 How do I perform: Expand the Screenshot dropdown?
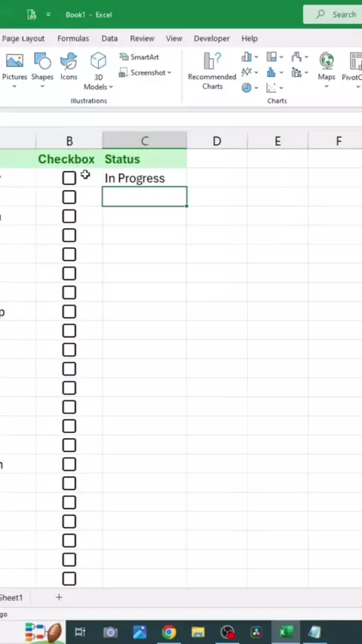[169, 72]
